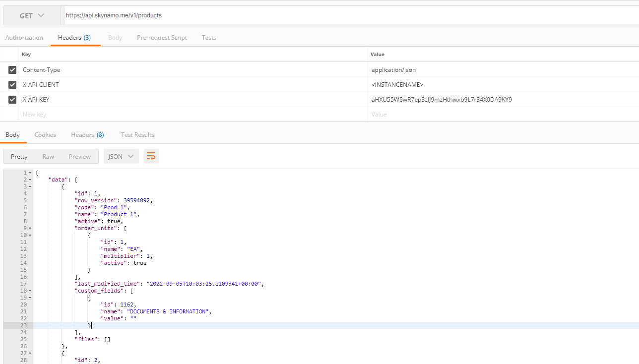Click the wrap lines icon button
Viewport: 639px width, 364px height.
tap(151, 156)
